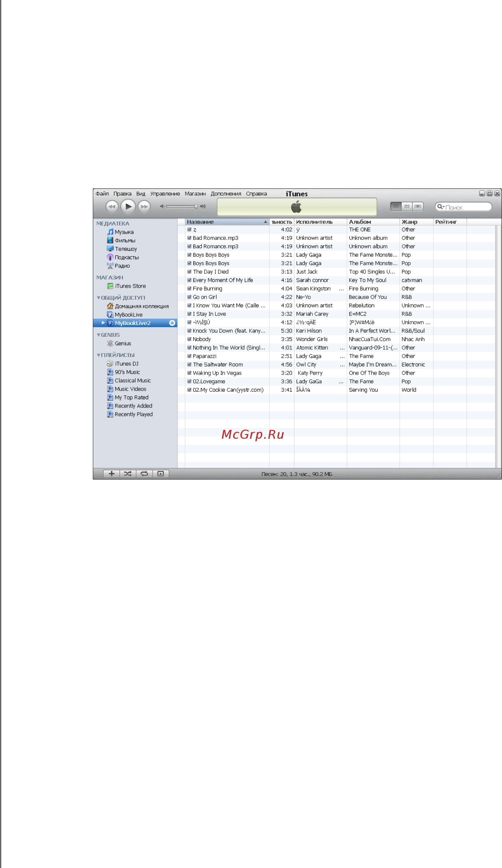The image size is (502, 868).
Task: Click the loud volume speaker icon
Action: (x=203, y=207)
